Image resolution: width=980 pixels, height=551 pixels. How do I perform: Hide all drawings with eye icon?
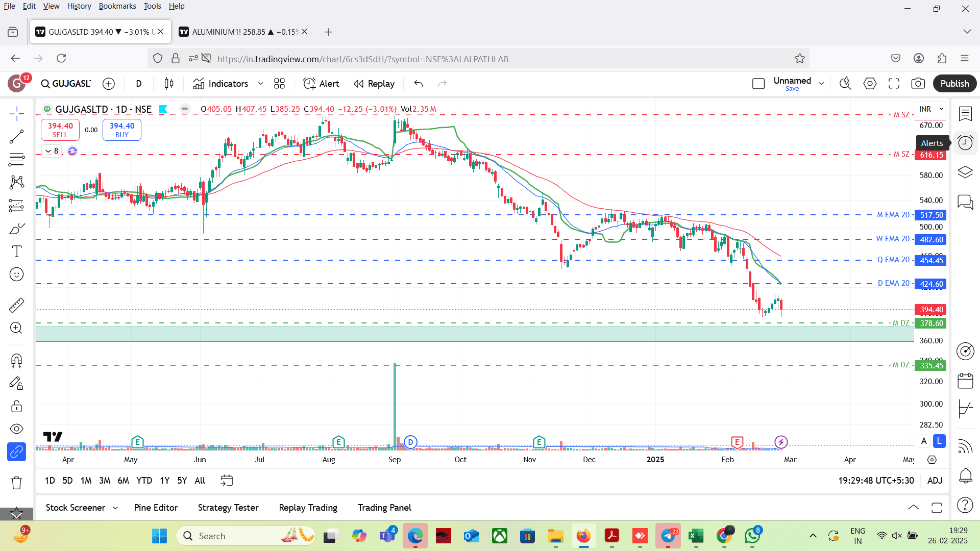tap(16, 429)
